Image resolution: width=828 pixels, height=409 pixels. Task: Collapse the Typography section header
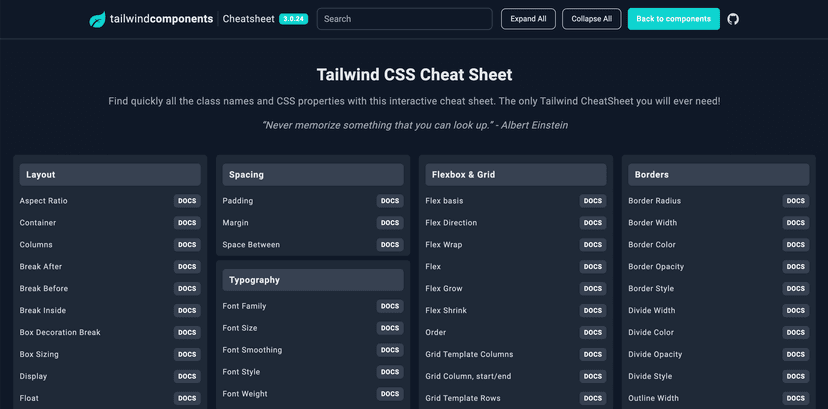[x=313, y=280]
